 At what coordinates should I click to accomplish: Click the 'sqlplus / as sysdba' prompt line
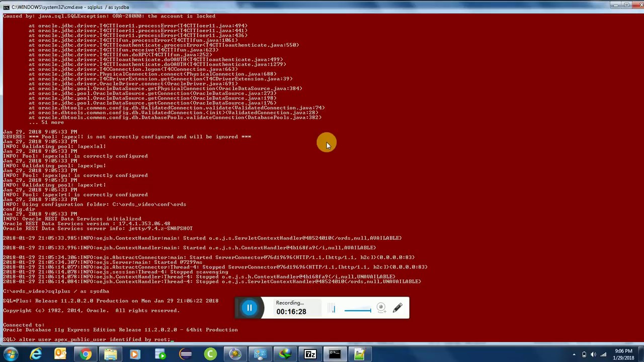(x=56, y=291)
